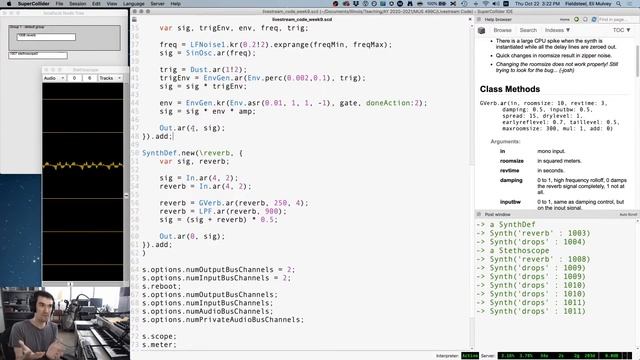Click the Interpreter Active status box

tap(470, 356)
